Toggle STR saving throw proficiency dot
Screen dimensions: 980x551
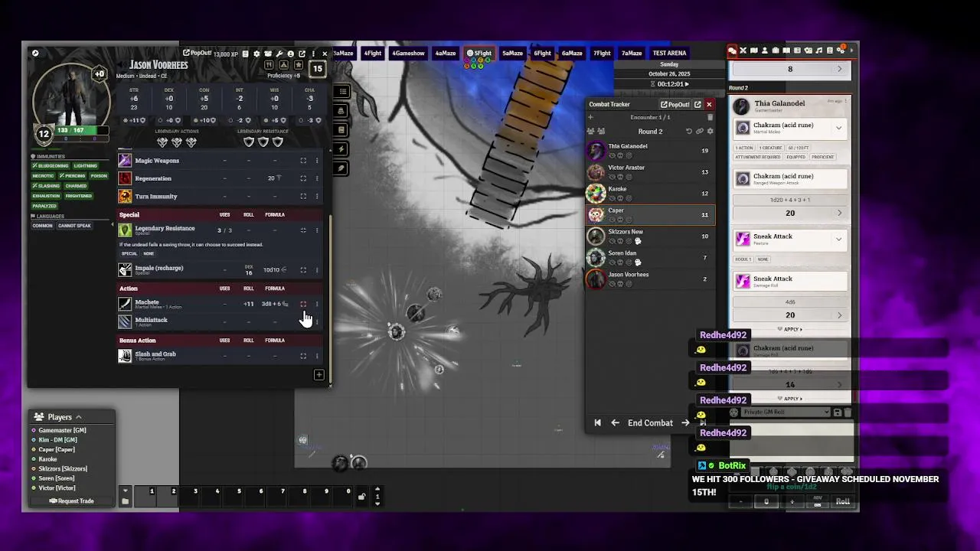[126, 120]
